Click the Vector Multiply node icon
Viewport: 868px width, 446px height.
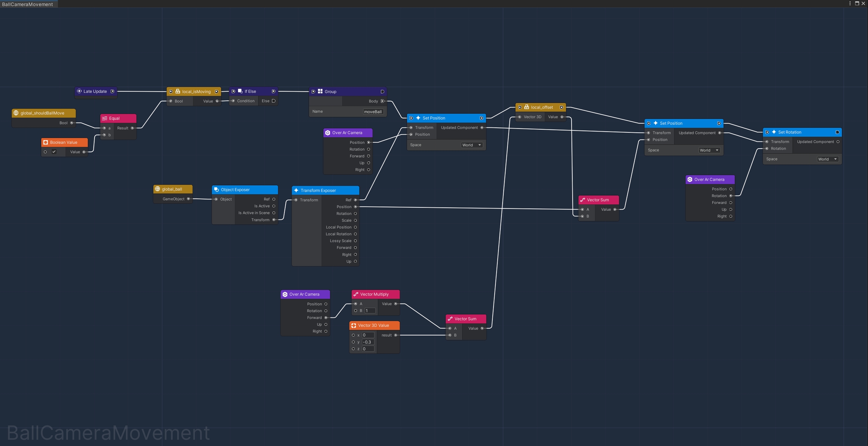[x=356, y=294]
